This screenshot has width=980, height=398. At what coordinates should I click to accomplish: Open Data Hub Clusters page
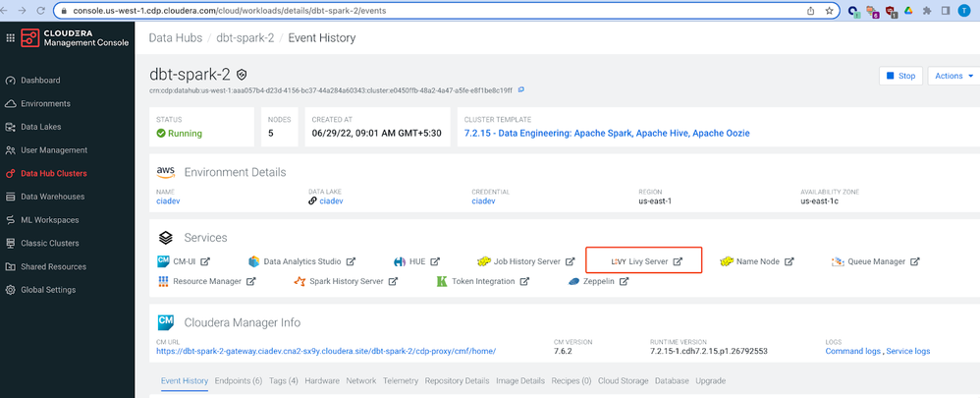[x=54, y=173]
